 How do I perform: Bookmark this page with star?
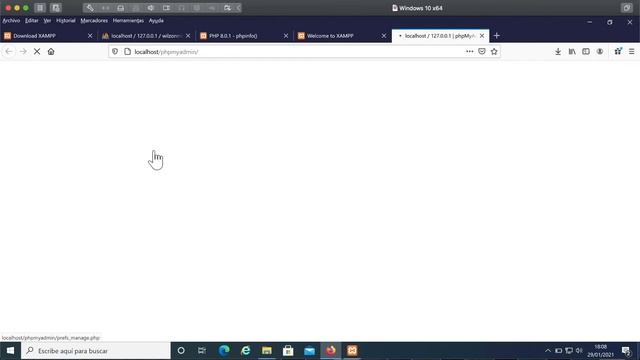(494, 51)
